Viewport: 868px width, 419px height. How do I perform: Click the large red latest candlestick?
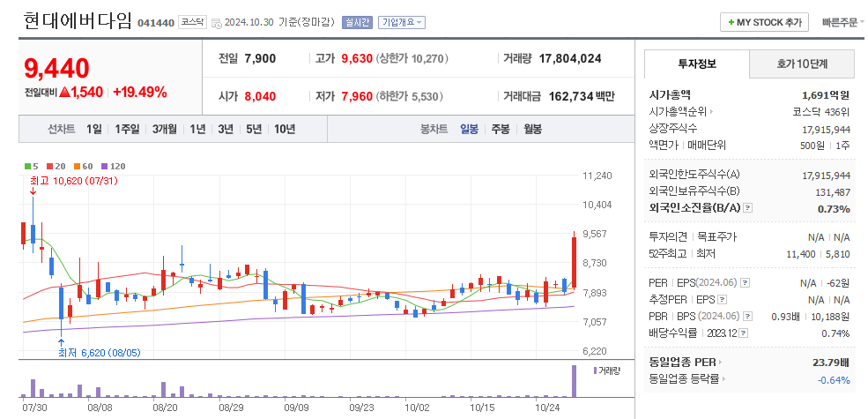click(x=575, y=262)
